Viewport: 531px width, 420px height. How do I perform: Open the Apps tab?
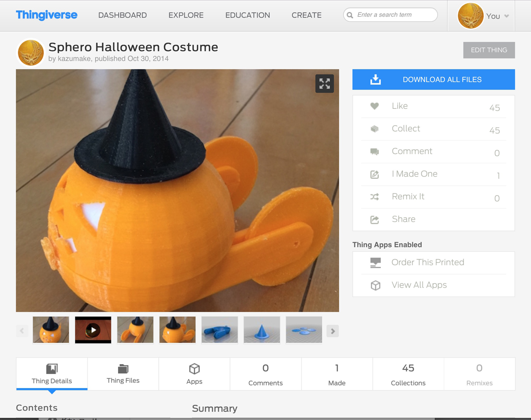point(194,374)
